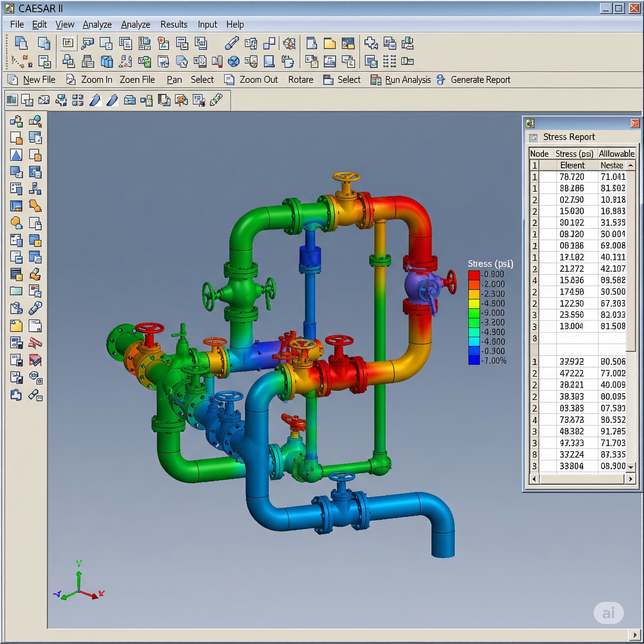Open the Results menu
644x644 pixels.
(x=174, y=25)
